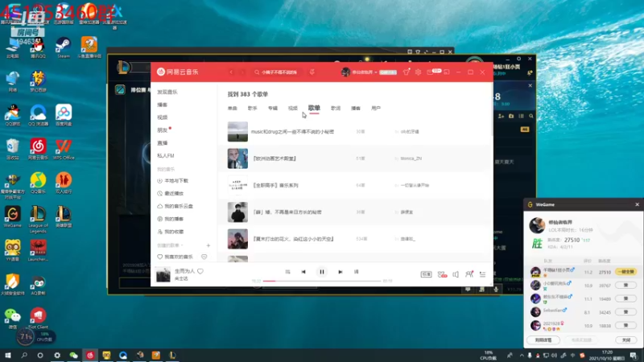Open NetEase Cloud Music settings gear
Image resolution: width=644 pixels, height=362 pixels.
(x=418, y=72)
